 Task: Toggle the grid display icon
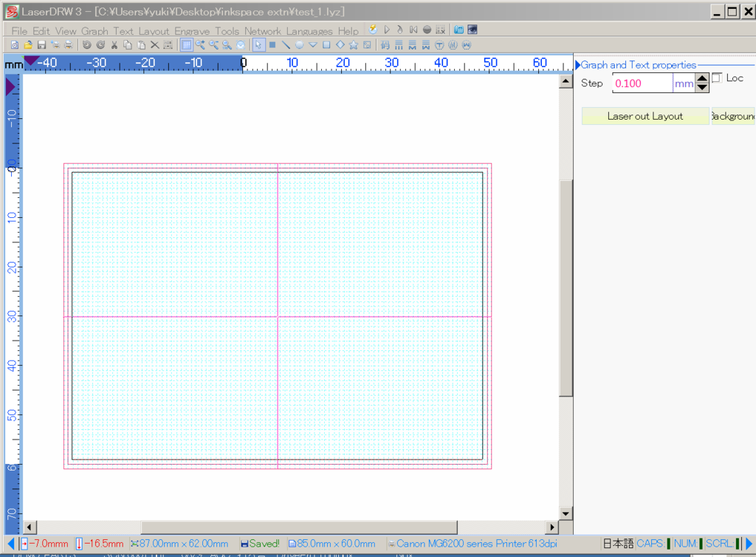(x=187, y=45)
